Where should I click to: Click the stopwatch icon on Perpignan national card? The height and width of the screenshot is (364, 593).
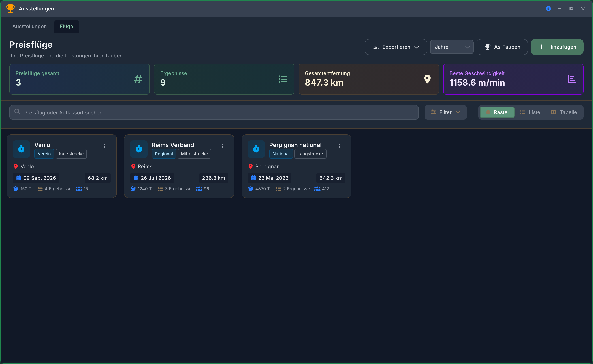tap(256, 149)
